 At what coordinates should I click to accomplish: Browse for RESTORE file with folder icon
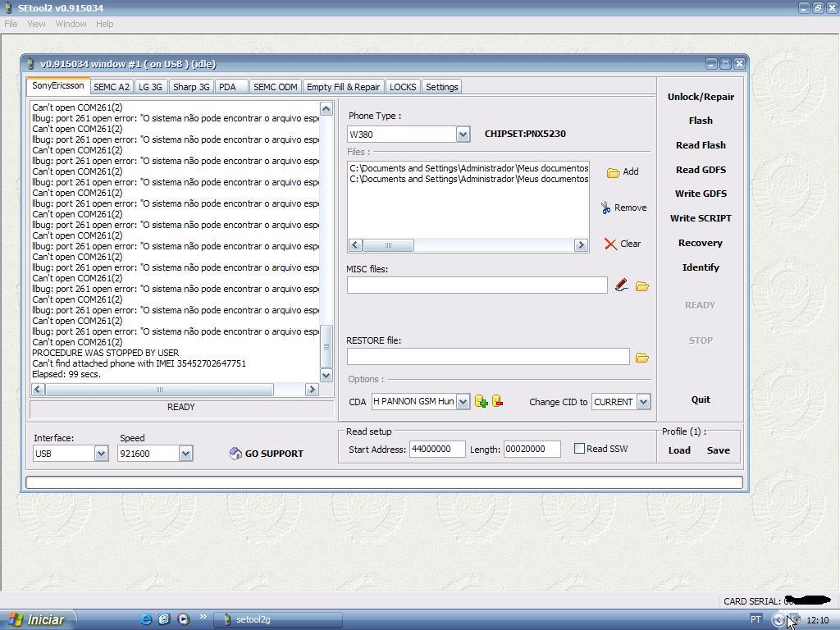click(x=641, y=358)
